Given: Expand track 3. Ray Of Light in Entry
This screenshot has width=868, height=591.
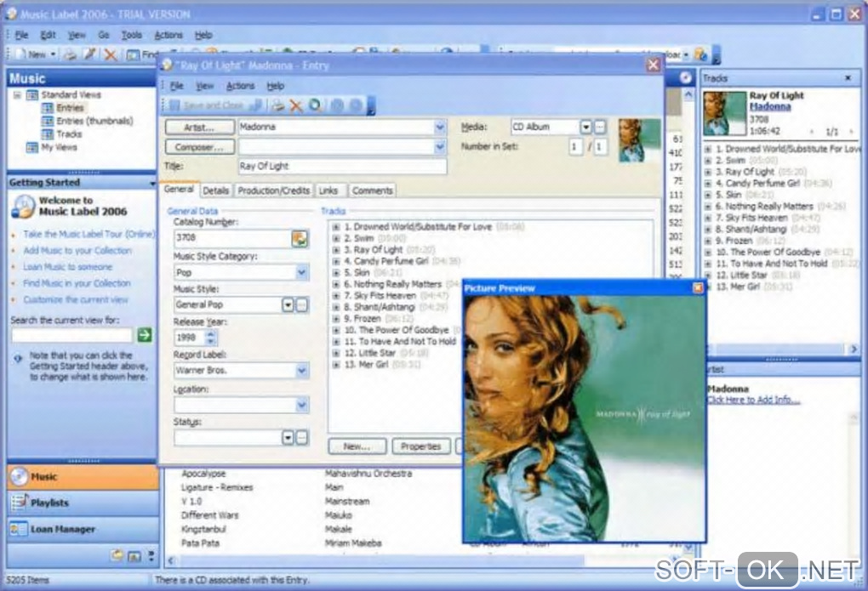Looking at the screenshot, I should point(335,249).
